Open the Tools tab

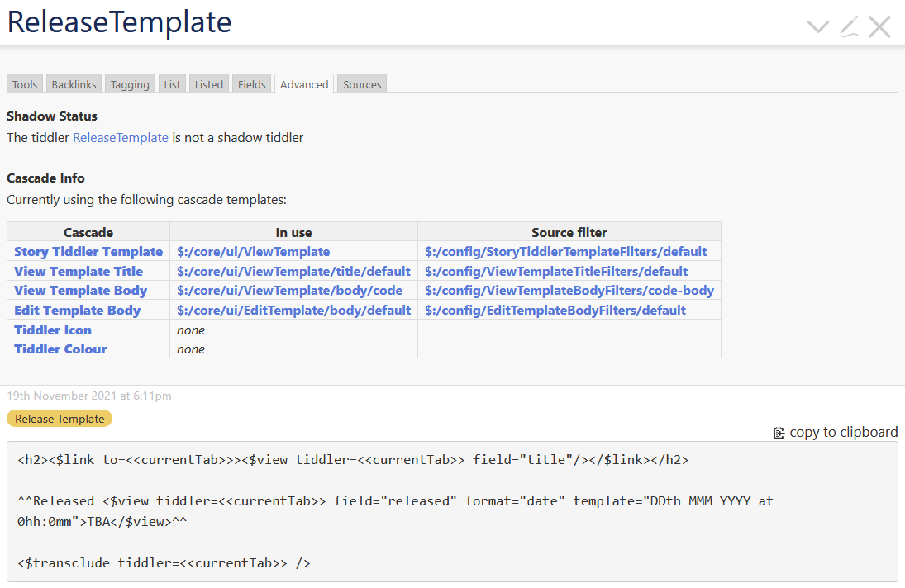[x=25, y=84]
